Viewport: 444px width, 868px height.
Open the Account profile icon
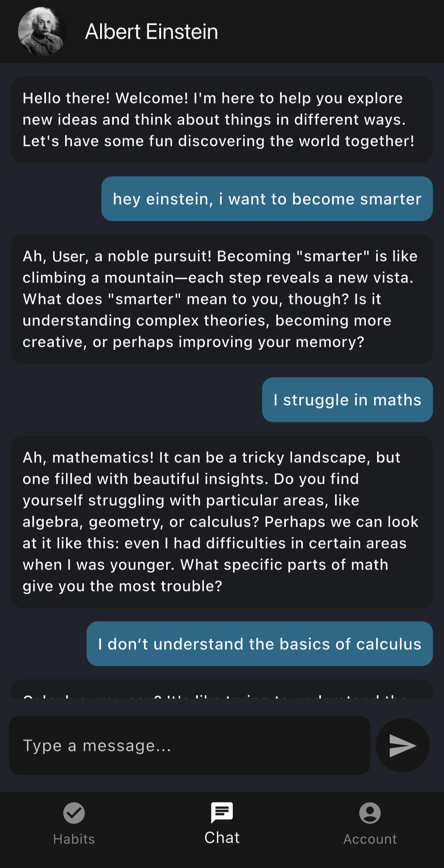tap(370, 813)
